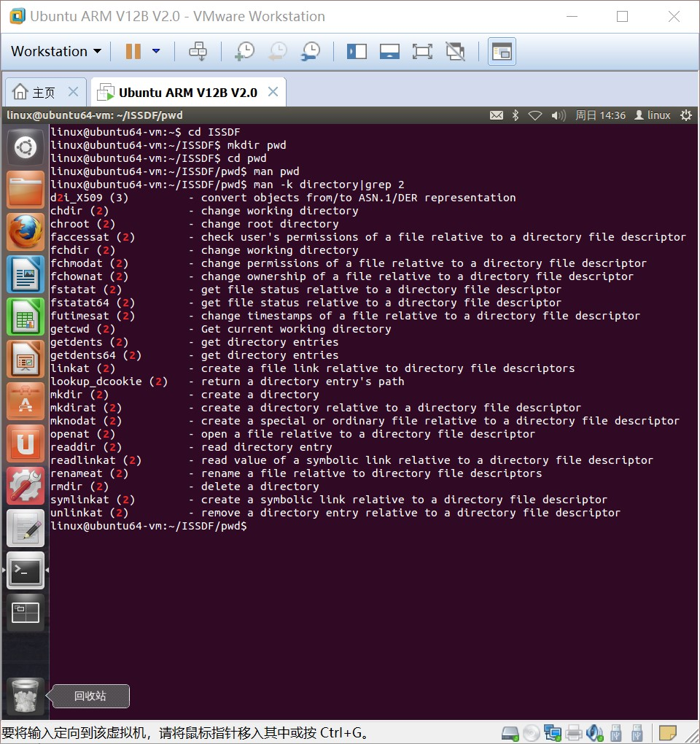
Task: Toggle the library sidebar panel
Action: pos(357,51)
